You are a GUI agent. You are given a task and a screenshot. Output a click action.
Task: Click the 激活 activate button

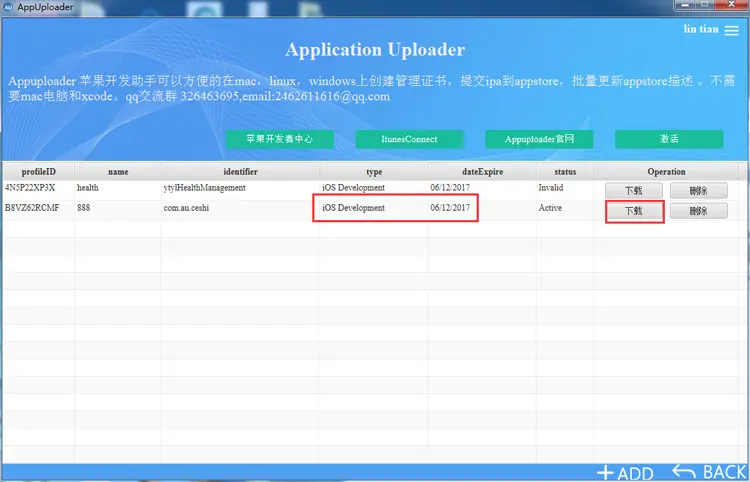(x=668, y=139)
